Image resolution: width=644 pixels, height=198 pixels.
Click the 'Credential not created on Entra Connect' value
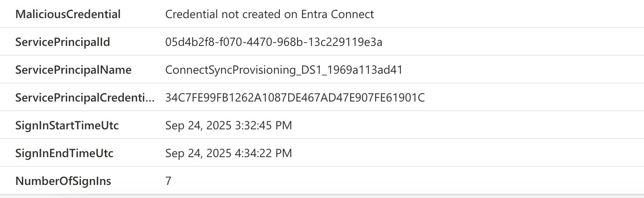[x=270, y=14]
